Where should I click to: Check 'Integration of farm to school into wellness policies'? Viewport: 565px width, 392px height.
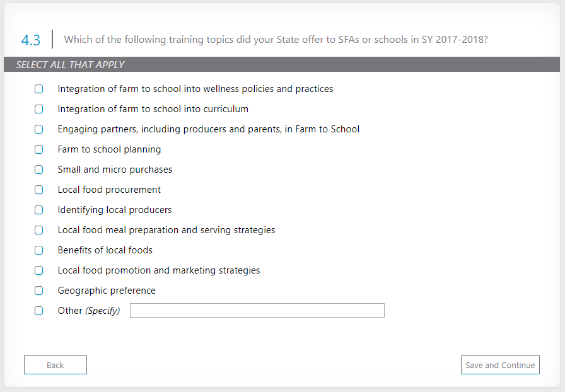coord(39,89)
